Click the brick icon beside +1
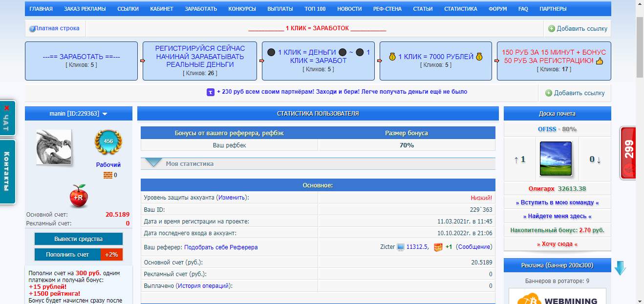The height and width of the screenshot is (304, 644). point(437,247)
